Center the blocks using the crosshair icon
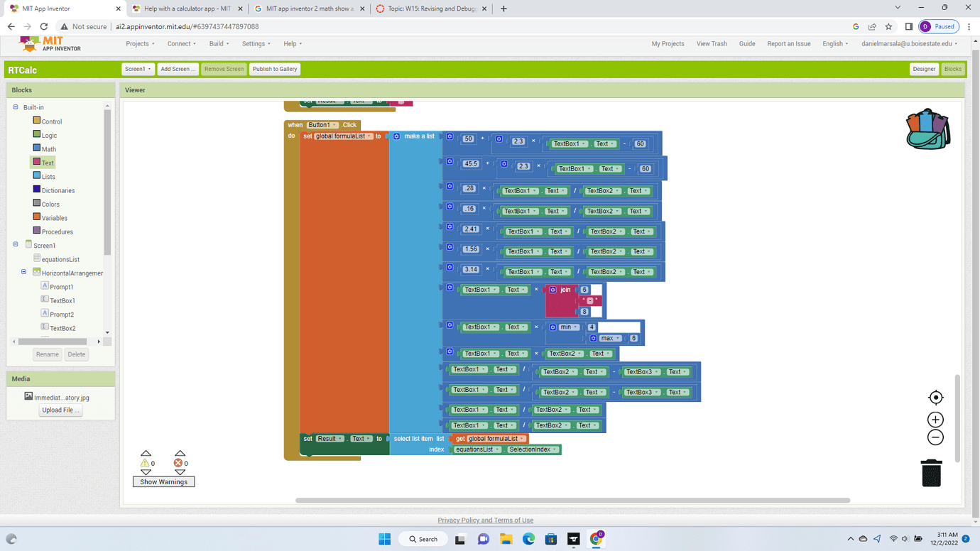This screenshot has width=980, height=551. 935,398
